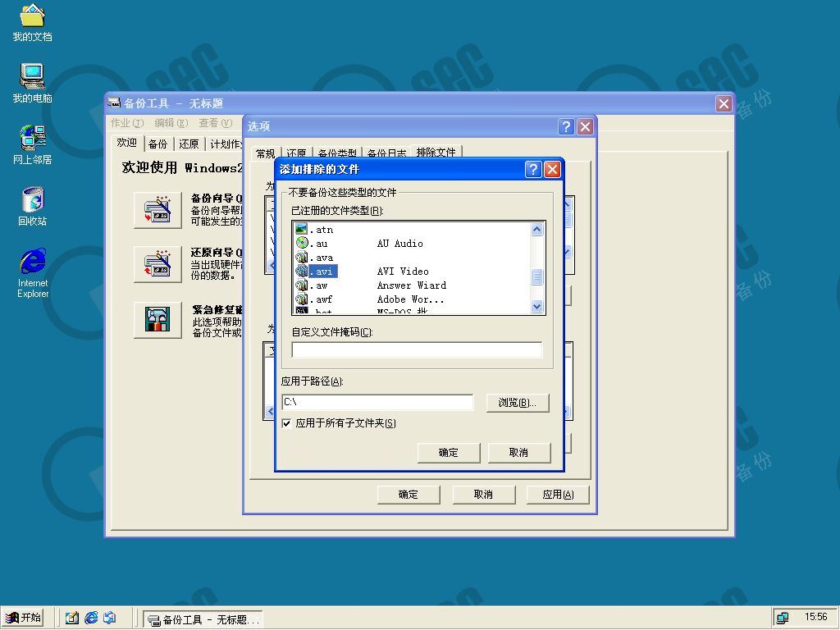Focus the 应用于路径 input field
Viewport: 840px width, 630px height.
pyautogui.click(x=377, y=402)
